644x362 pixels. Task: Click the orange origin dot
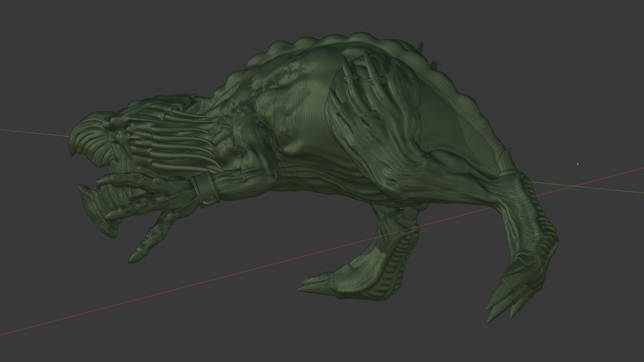point(578,164)
